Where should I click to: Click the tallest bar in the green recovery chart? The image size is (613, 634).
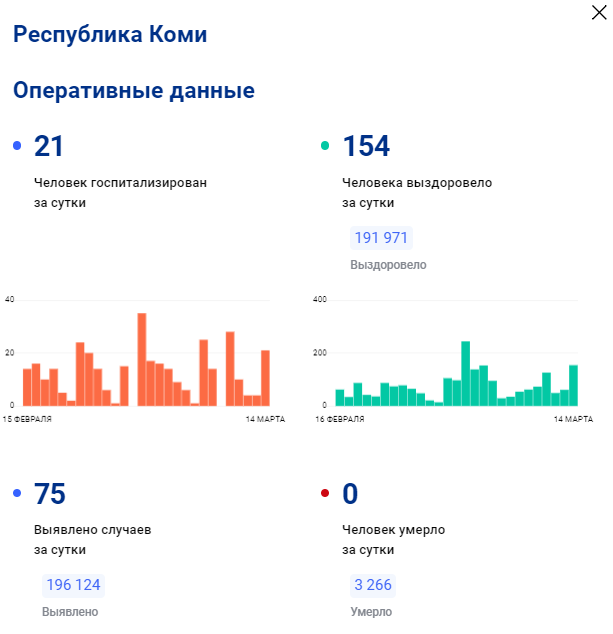[x=465, y=373]
